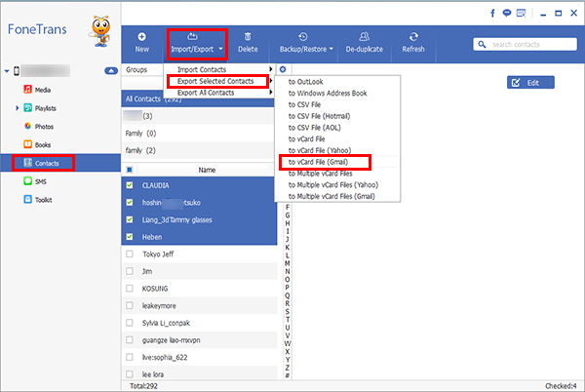Uncheck the Liang_3dTammy glasses contact

(130, 219)
